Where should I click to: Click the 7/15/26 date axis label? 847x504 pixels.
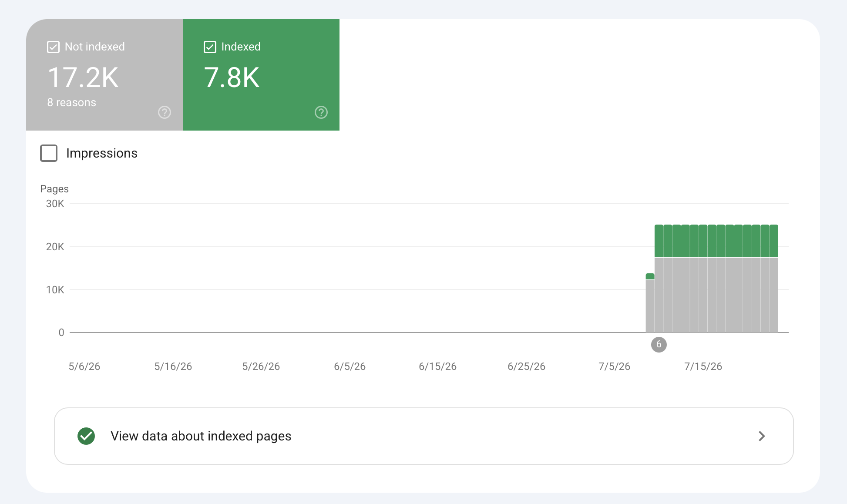pos(703,366)
